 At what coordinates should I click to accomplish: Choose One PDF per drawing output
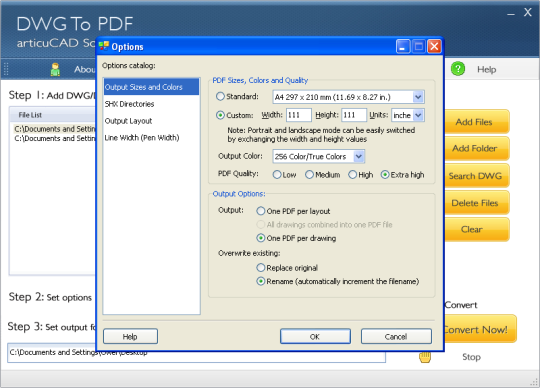(x=261, y=238)
